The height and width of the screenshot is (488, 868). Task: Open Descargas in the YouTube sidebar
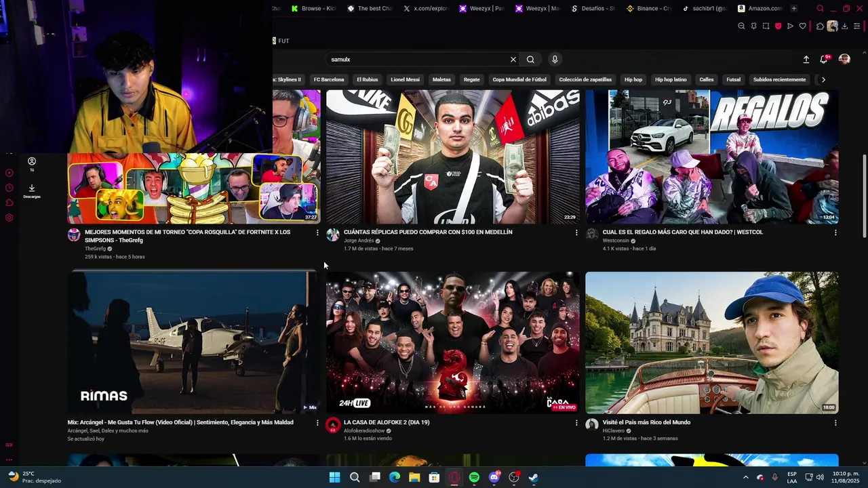click(31, 191)
